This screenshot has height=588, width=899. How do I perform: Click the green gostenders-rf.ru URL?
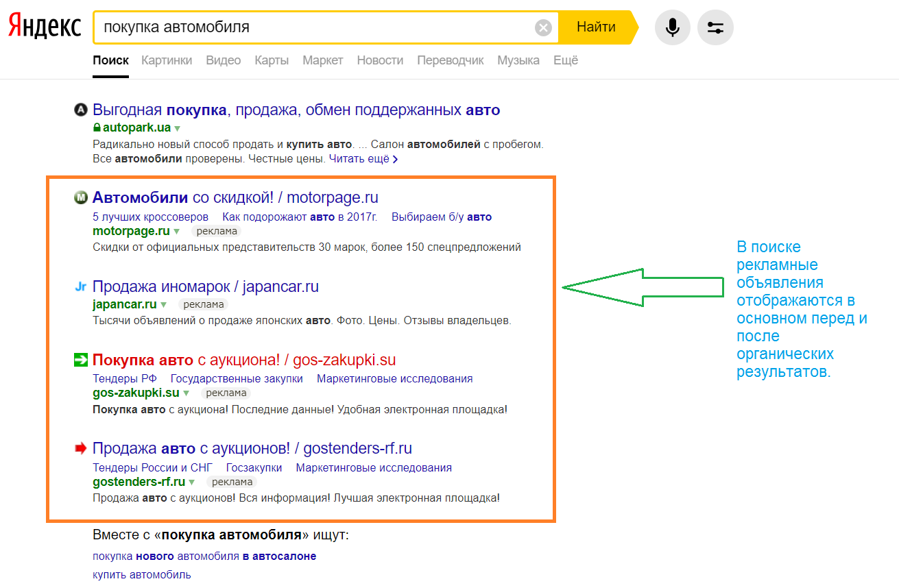pos(139,481)
